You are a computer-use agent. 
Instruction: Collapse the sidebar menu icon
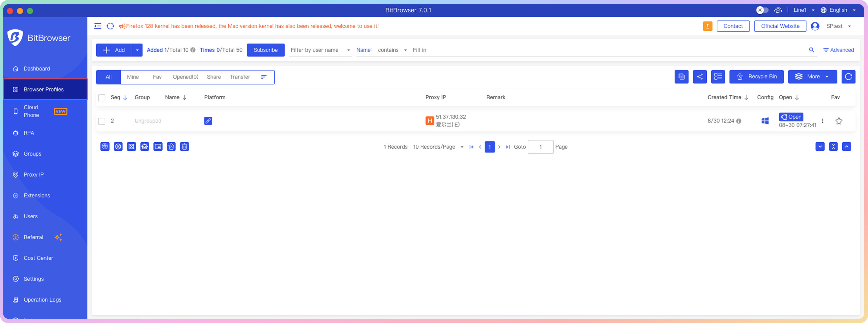[98, 26]
